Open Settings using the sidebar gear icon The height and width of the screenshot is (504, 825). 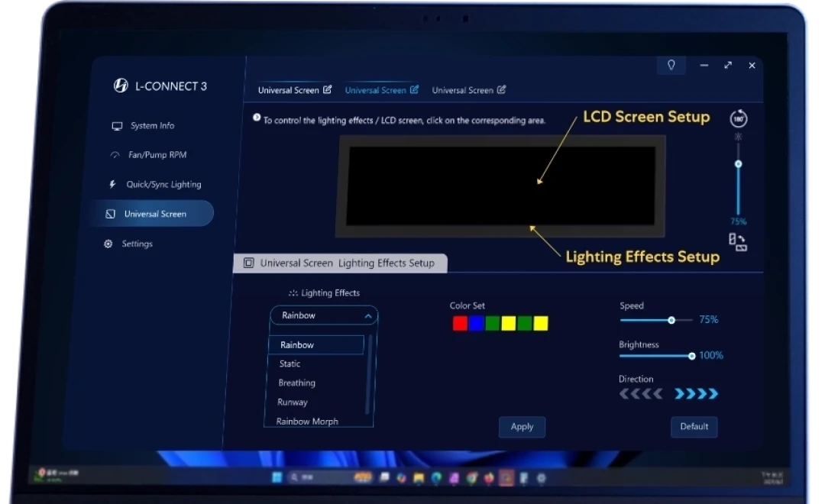click(108, 244)
